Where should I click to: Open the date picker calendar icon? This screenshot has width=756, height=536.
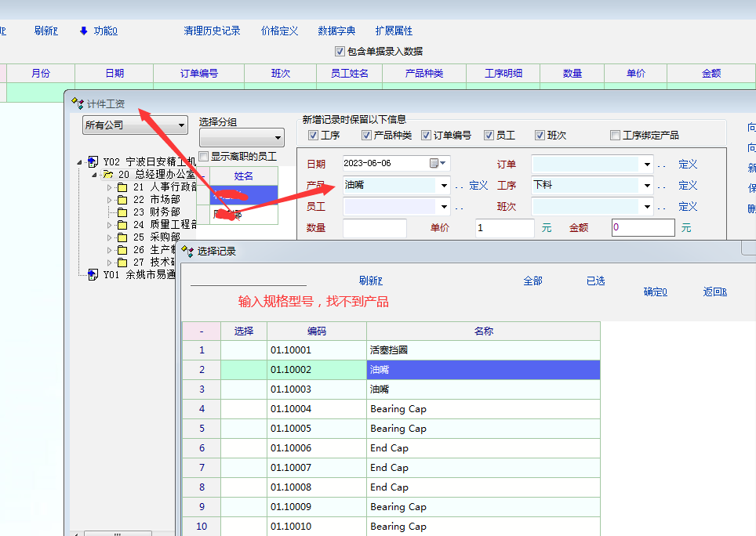tap(434, 164)
